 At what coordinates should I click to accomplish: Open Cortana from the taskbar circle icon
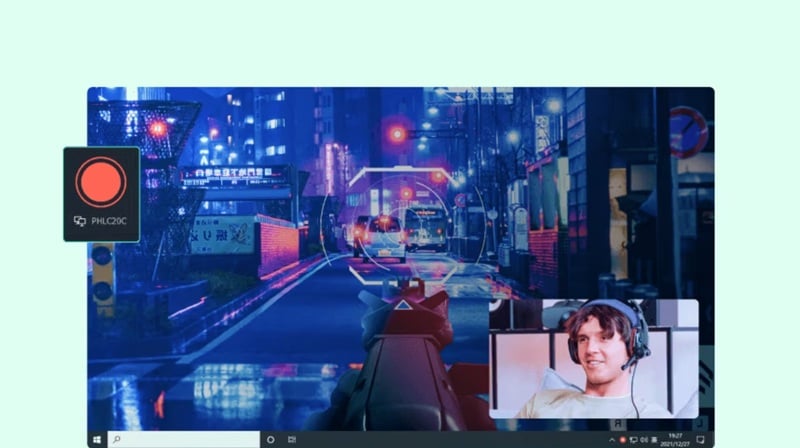[270, 439]
